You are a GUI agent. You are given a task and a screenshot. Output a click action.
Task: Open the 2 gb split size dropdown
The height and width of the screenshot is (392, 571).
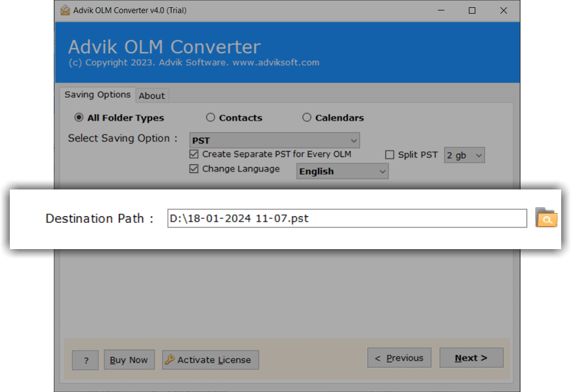tap(464, 155)
